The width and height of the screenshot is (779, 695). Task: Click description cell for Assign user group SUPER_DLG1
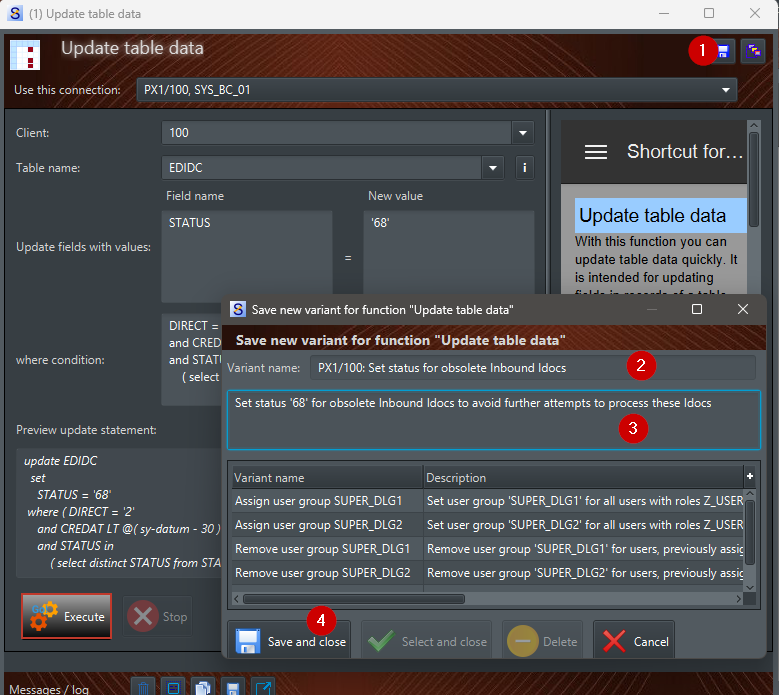584,501
